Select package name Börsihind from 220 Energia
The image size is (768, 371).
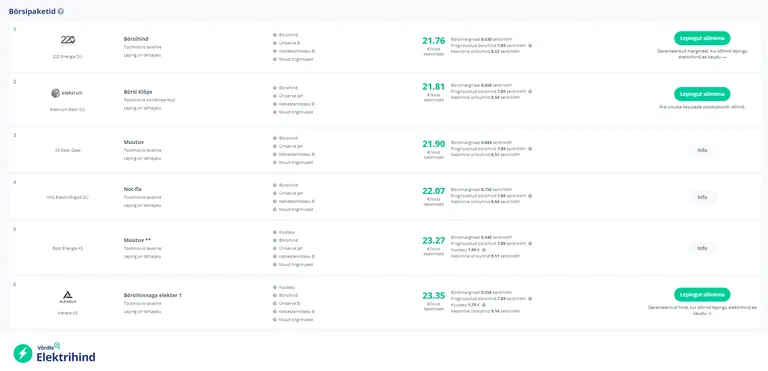[x=136, y=39]
